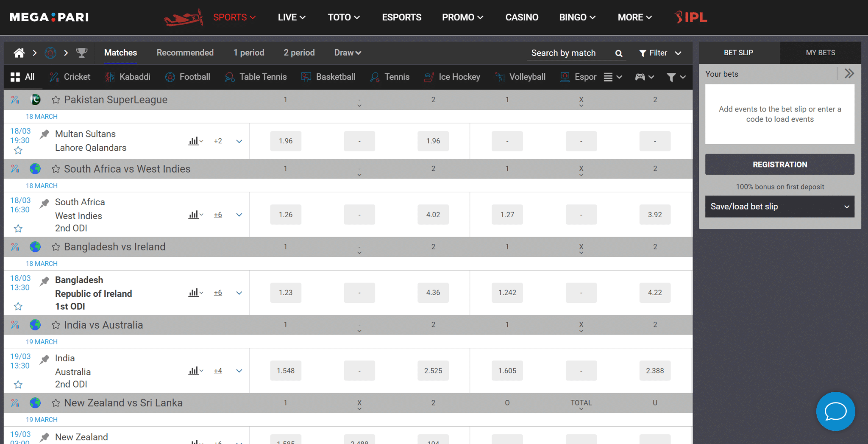The width and height of the screenshot is (868, 444).
Task: Bet on West Indies at 4.02
Action: (433, 215)
